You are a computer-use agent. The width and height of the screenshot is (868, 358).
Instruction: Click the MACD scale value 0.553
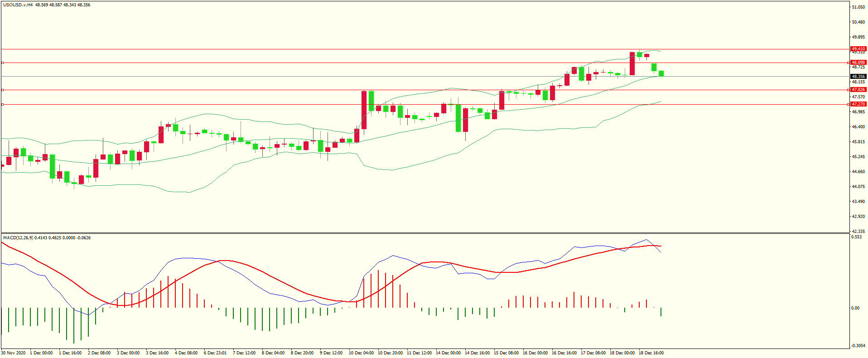pyautogui.click(x=856, y=237)
